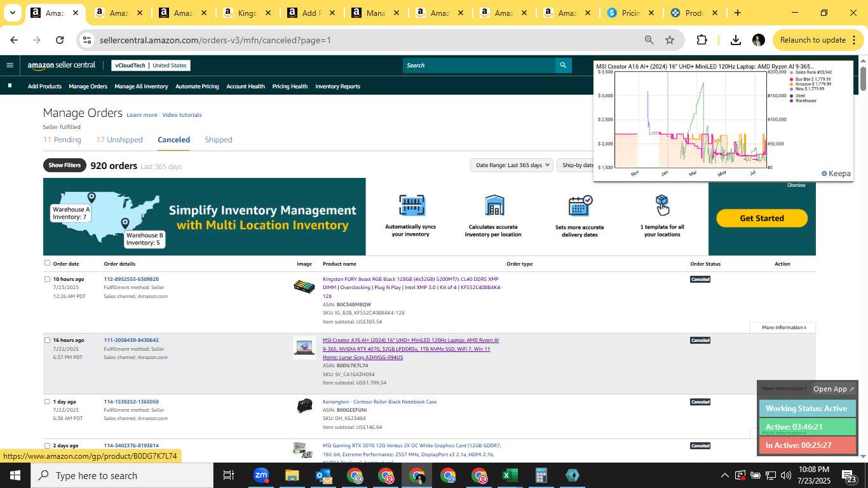View site information icon in address bar

pos(87,40)
